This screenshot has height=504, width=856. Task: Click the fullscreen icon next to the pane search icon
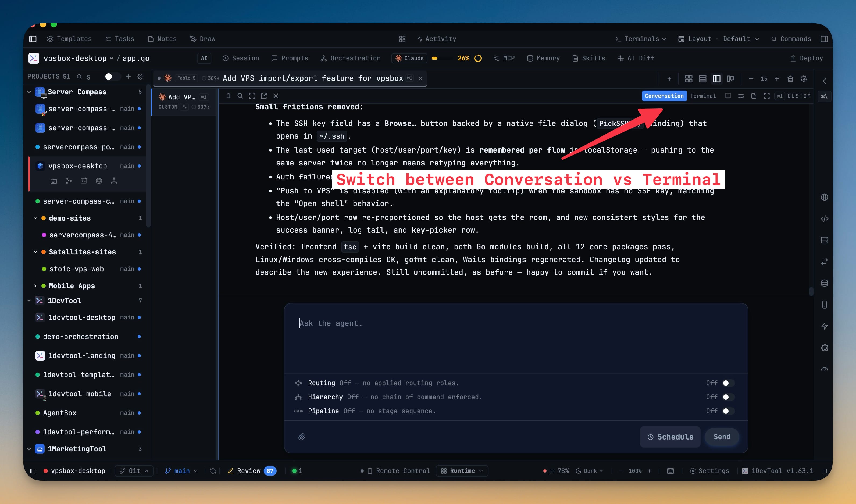click(252, 96)
